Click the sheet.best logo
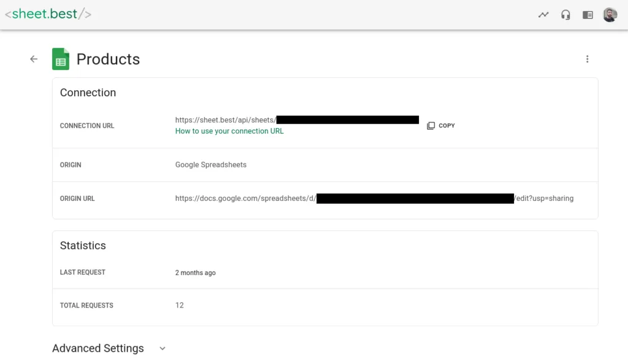Image resolution: width=628 pixels, height=364 pixels. [x=48, y=13]
